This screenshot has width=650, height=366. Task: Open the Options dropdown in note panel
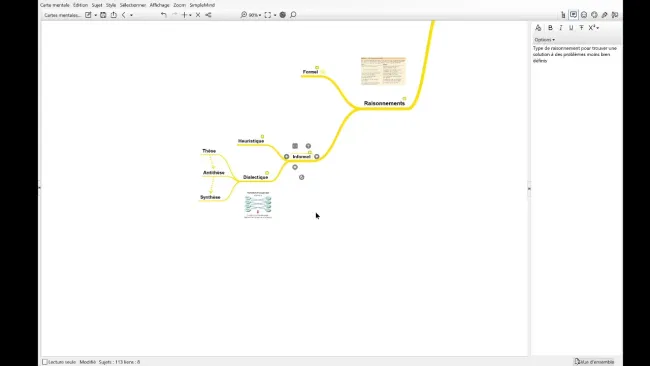coord(544,40)
